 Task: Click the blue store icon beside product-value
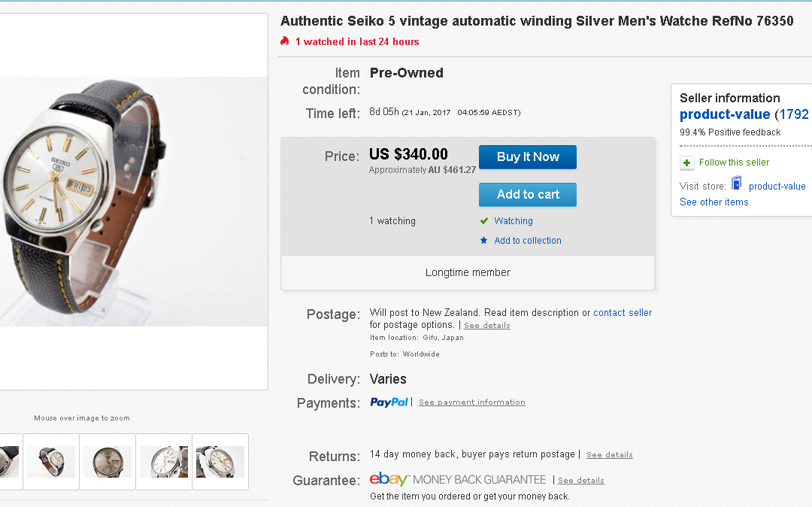pos(736,184)
